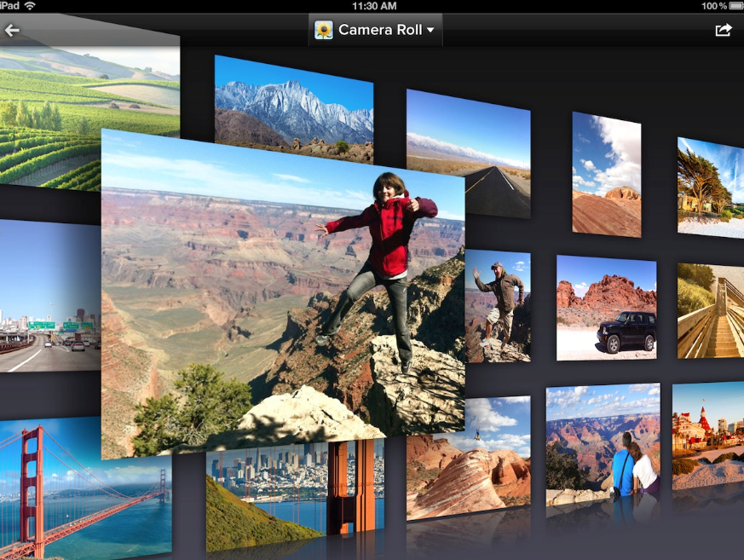Tap the back arrow icon
744x560 pixels.
(12, 31)
